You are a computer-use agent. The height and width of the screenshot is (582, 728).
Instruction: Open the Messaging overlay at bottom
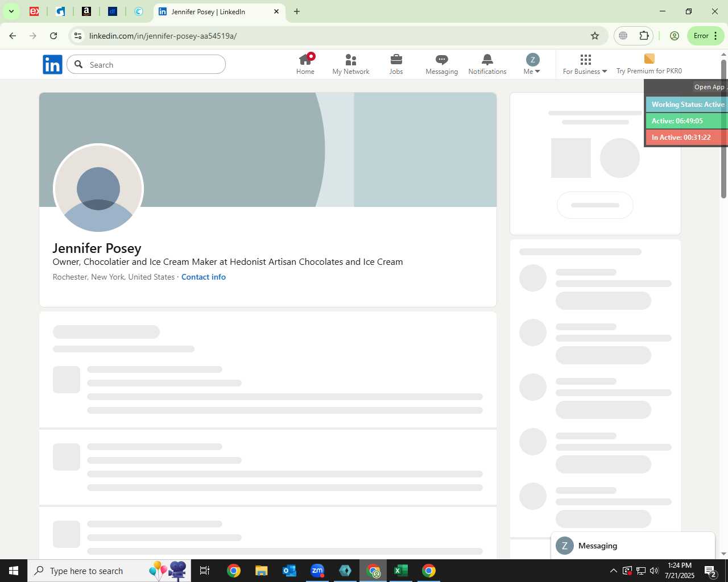[632, 546]
